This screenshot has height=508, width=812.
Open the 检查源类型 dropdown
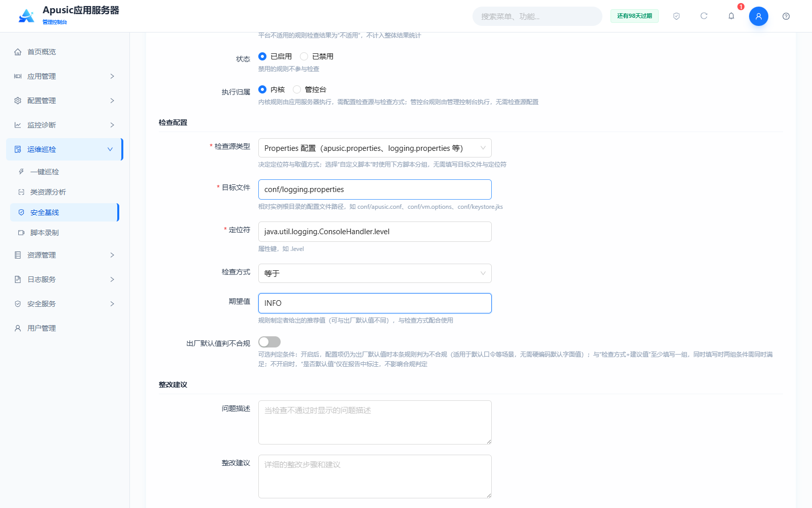(375, 148)
